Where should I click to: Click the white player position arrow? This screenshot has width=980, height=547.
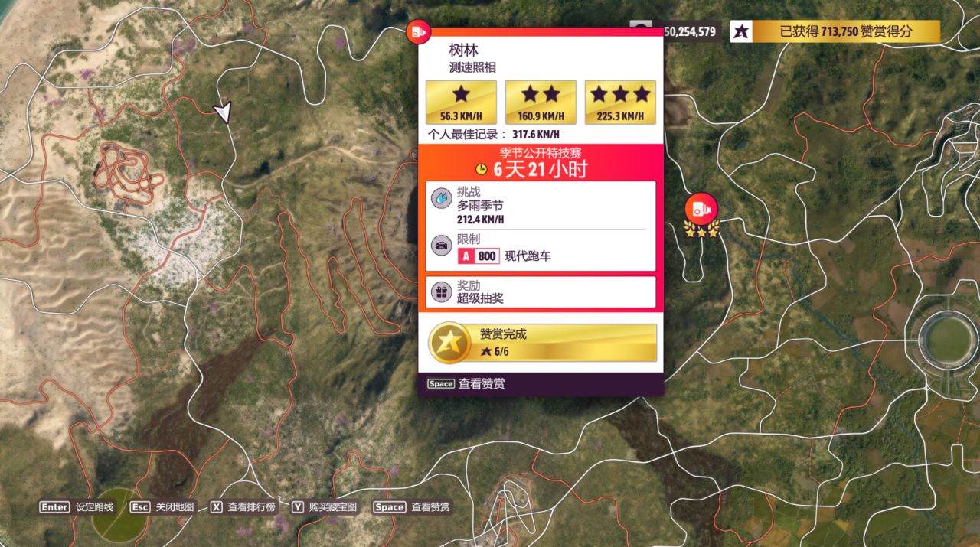click(x=222, y=112)
